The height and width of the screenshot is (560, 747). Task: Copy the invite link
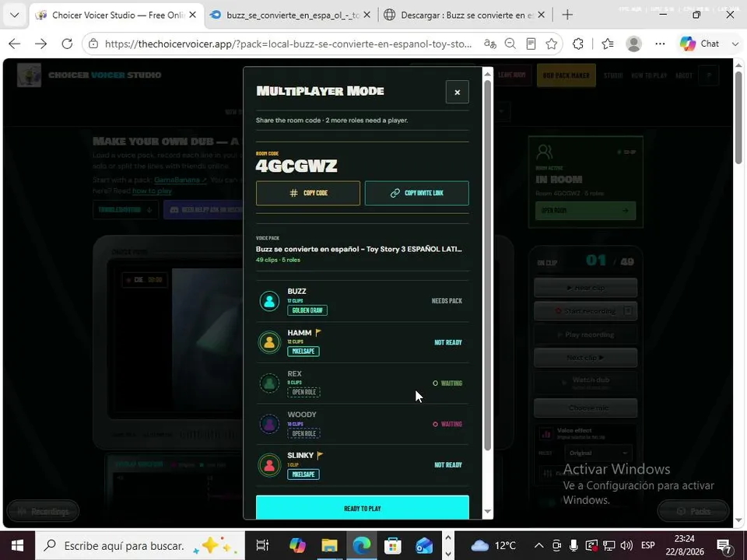[417, 193]
